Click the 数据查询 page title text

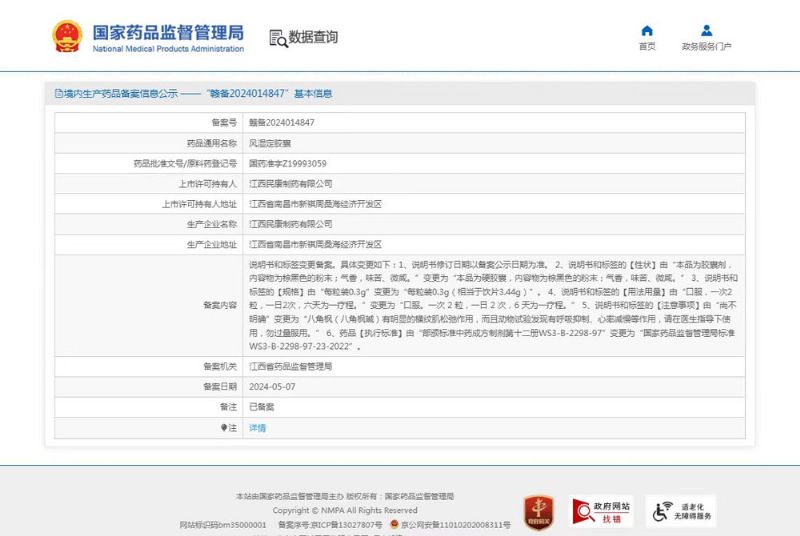(x=313, y=38)
